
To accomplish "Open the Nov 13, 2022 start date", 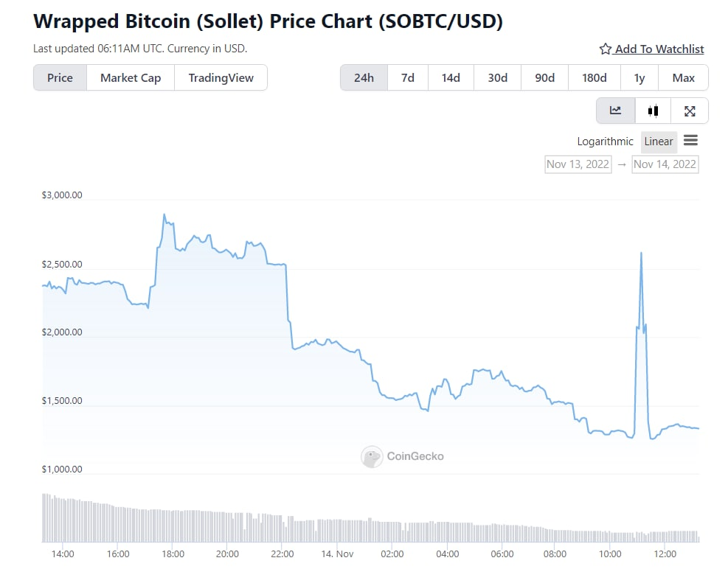I will click(578, 164).
